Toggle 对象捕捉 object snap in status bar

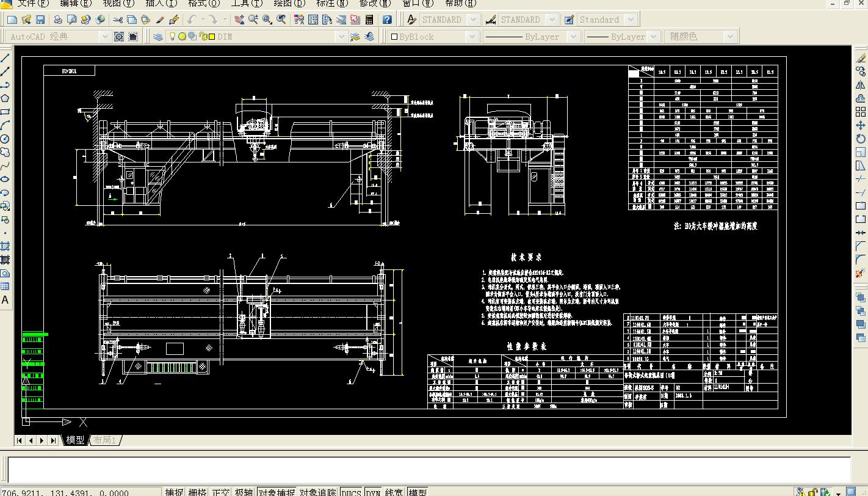(x=276, y=492)
